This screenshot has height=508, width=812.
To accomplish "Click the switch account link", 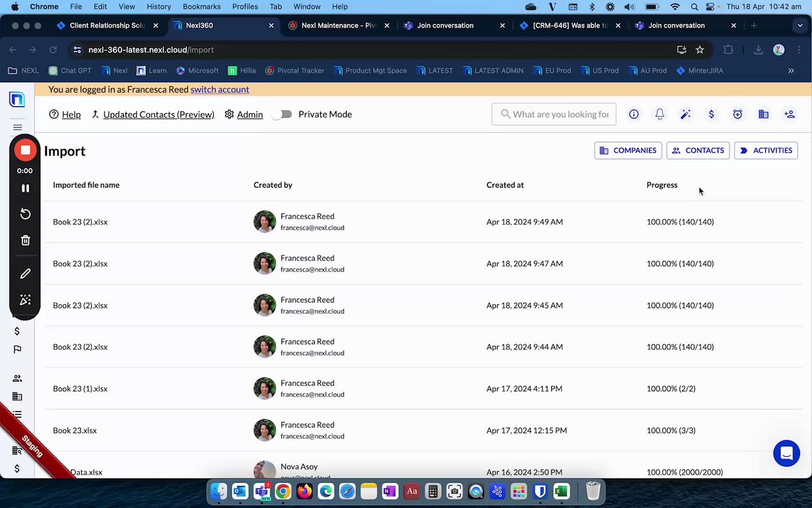I will (219, 90).
